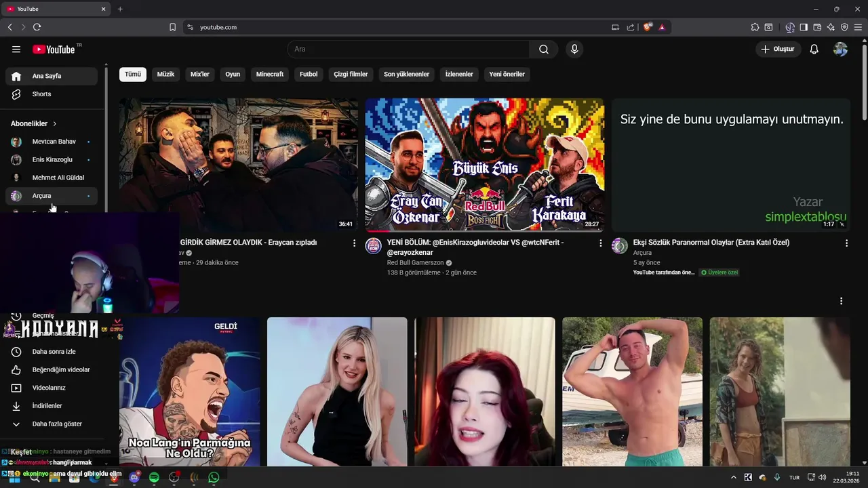This screenshot has width=868, height=488.
Task: Click the search magnifier button
Action: tap(544, 49)
